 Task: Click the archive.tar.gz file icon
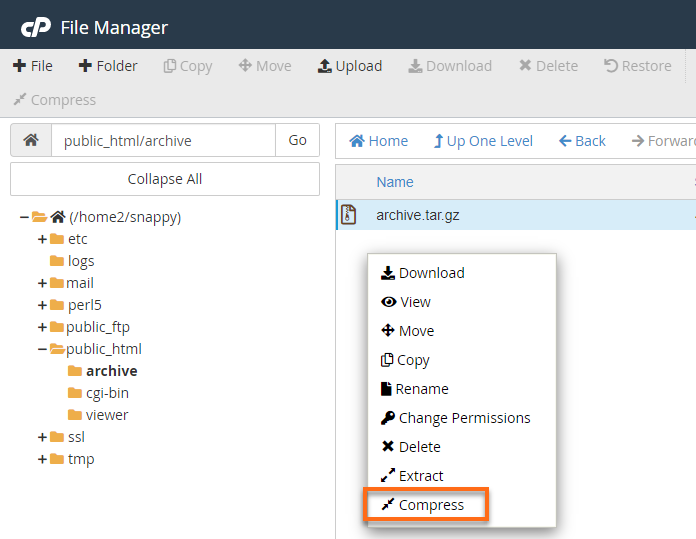point(348,215)
